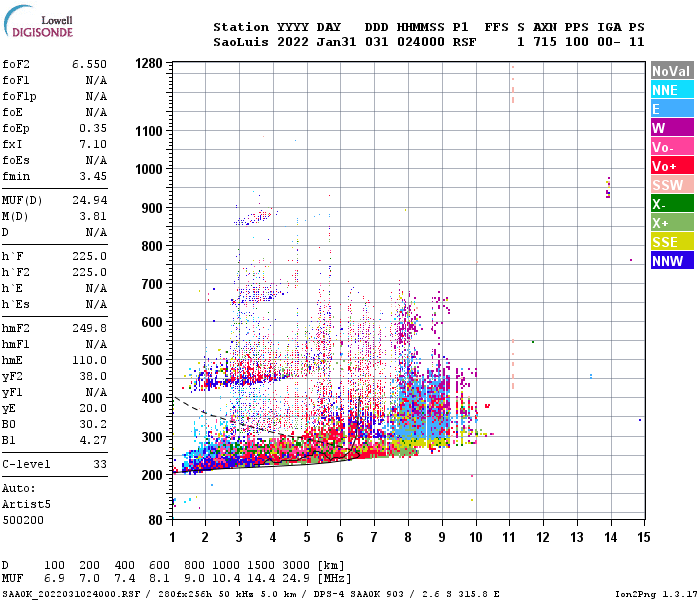Select the PPS value 100
The height and width of the screenshot is (600, 700).
coord(577,42)
